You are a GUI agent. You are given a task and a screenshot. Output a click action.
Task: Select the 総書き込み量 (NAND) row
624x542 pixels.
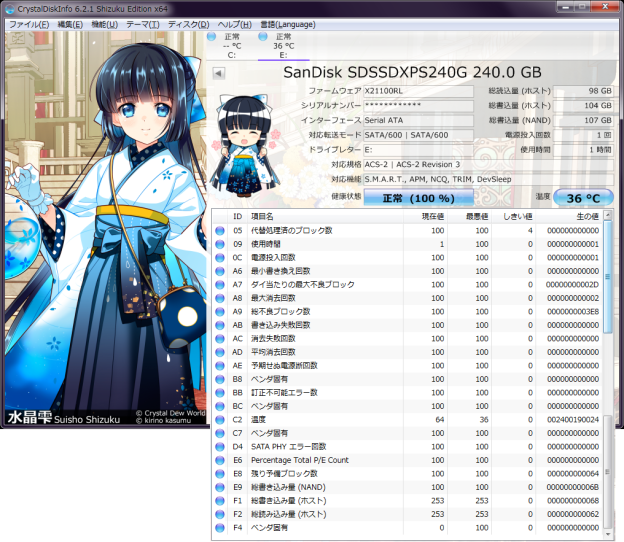click(408, 487)
